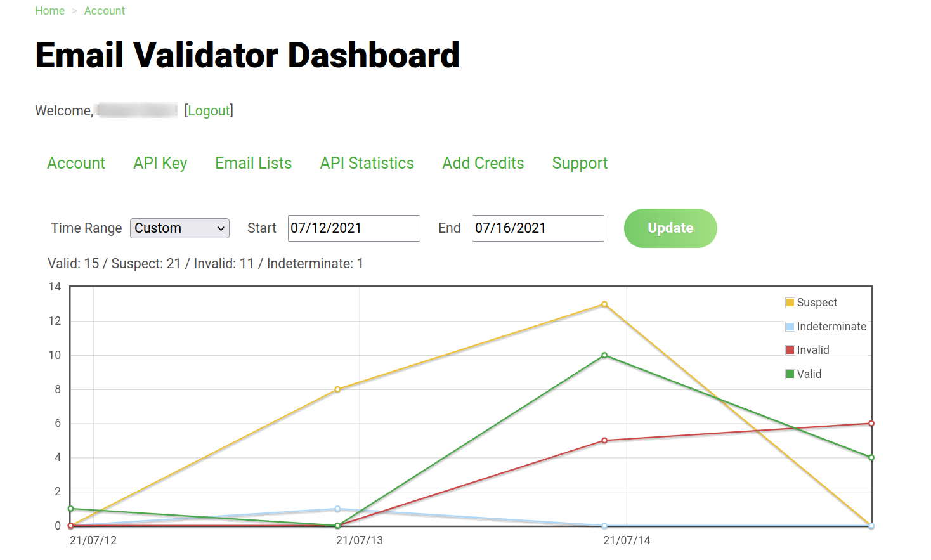Viewport: 931px width, 560px height.
Task: Click the green Valid legend swatch
Action: coord(791,374)
